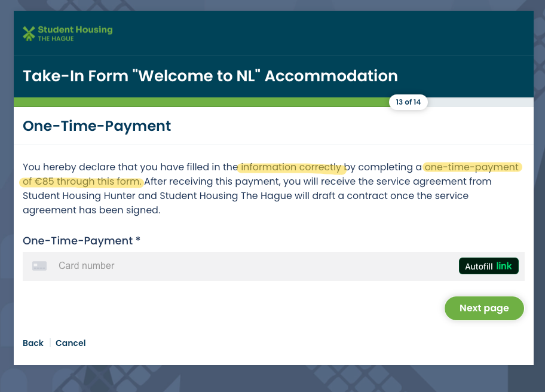Click the 'Card number' placeholder text

click(86, 265)
